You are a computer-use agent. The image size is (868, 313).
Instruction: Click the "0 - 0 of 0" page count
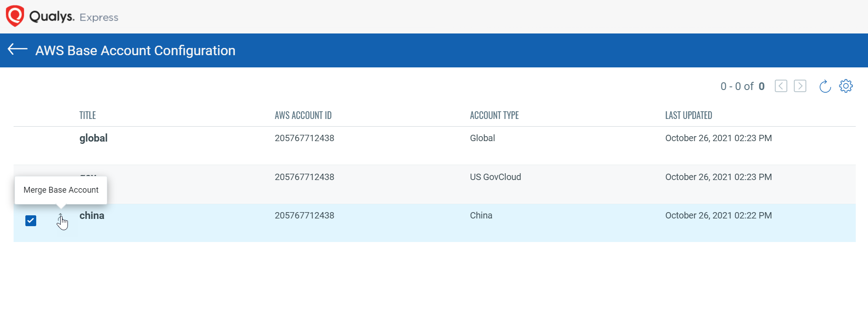point(742,86)
